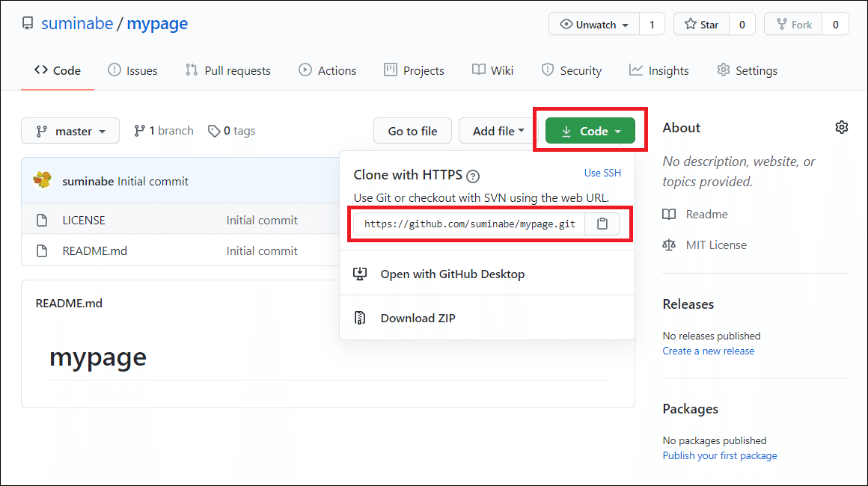Copy the clone URL to clipboard
The image size is (868, 486).
tap(602, 224)
